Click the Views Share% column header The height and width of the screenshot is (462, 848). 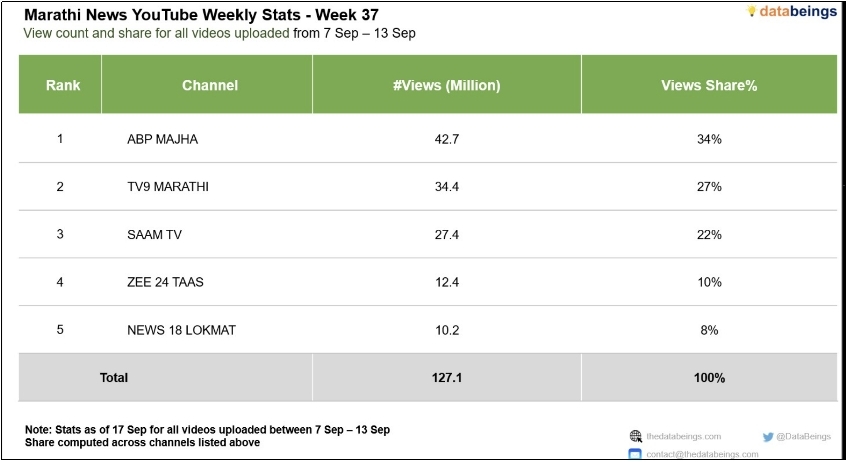click(709, 85)
